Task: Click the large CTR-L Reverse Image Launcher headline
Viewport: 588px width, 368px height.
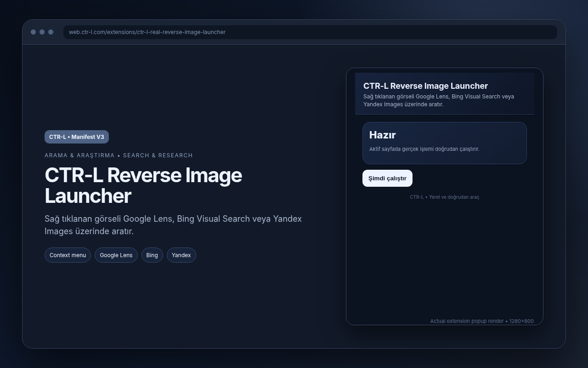Action: 143,185
